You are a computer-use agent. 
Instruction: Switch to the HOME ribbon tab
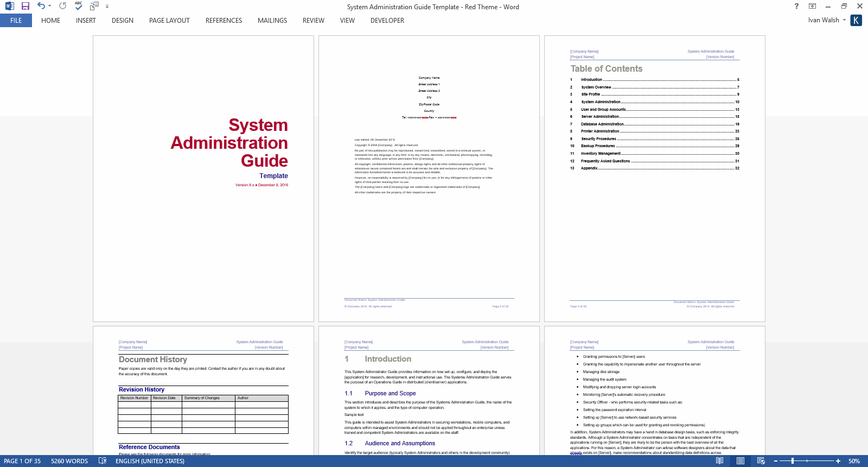(50, 21)
